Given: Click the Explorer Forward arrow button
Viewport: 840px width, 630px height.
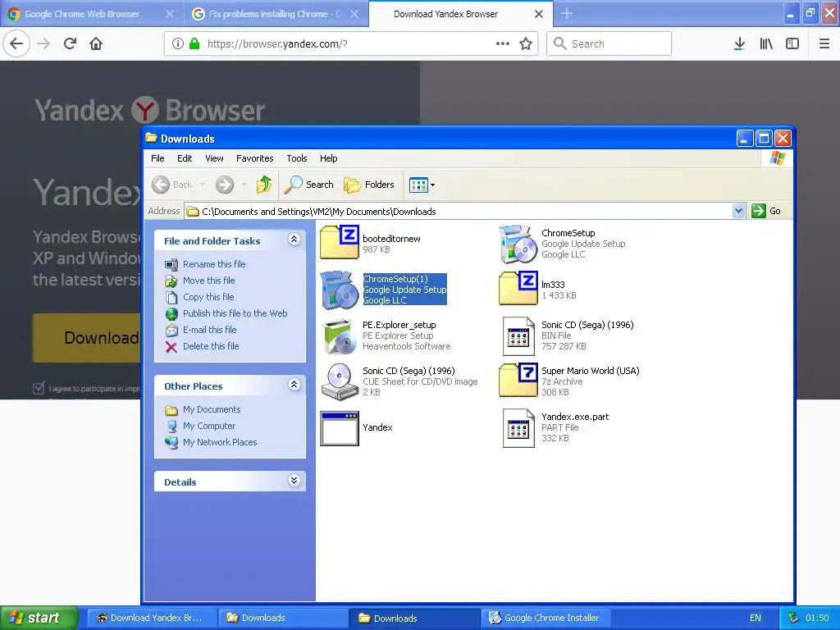Looking at the screenshot, I should coord(225,185).
